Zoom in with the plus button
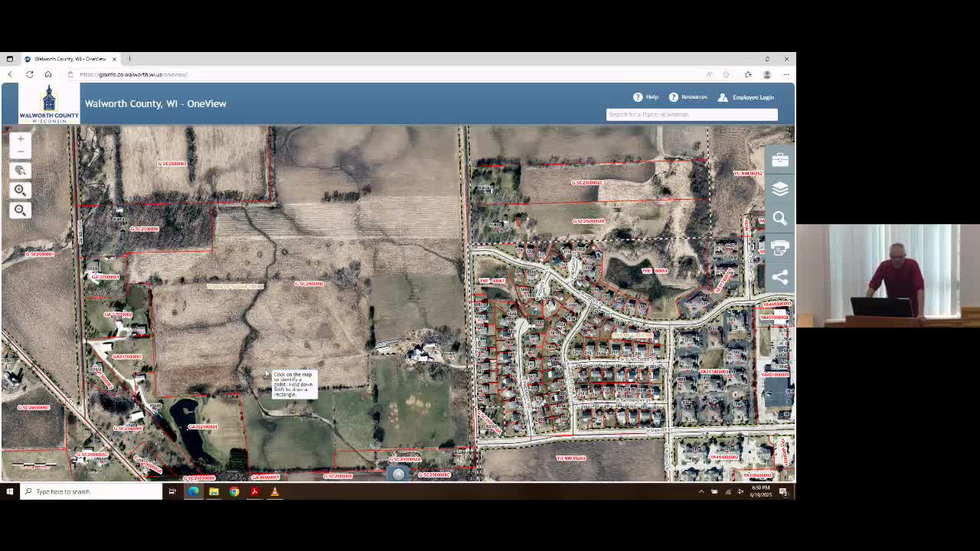This screenshot has height=551, width=980. pyautogui.click(x=21, y=139)
